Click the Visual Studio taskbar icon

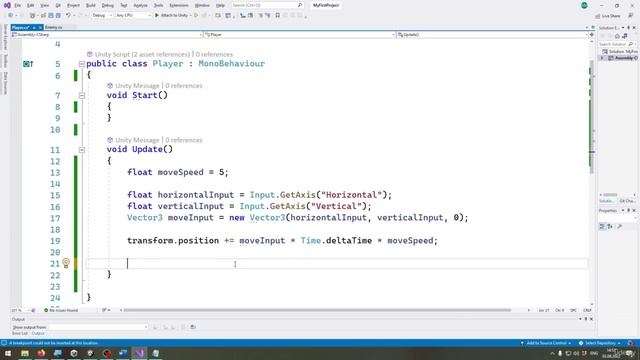tap(139, 353)
